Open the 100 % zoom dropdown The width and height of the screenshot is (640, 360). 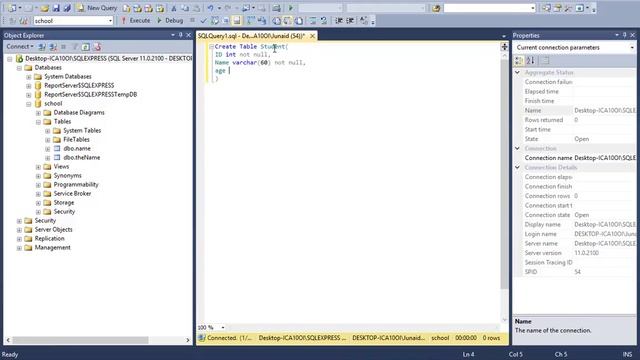click(222, 327)
